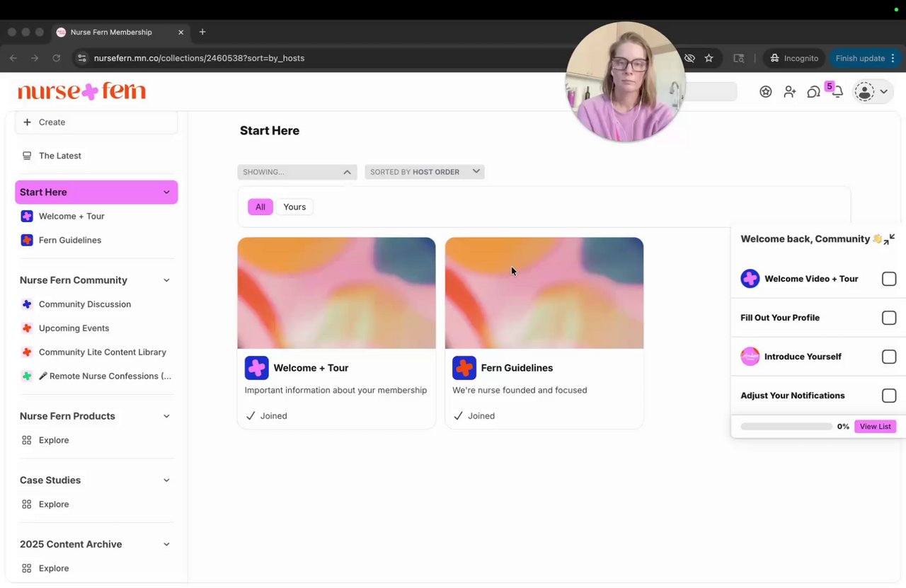This screenshot has width=906, height=588.
Task: Collapse the Case Studies section
Action: click(166, 480)
